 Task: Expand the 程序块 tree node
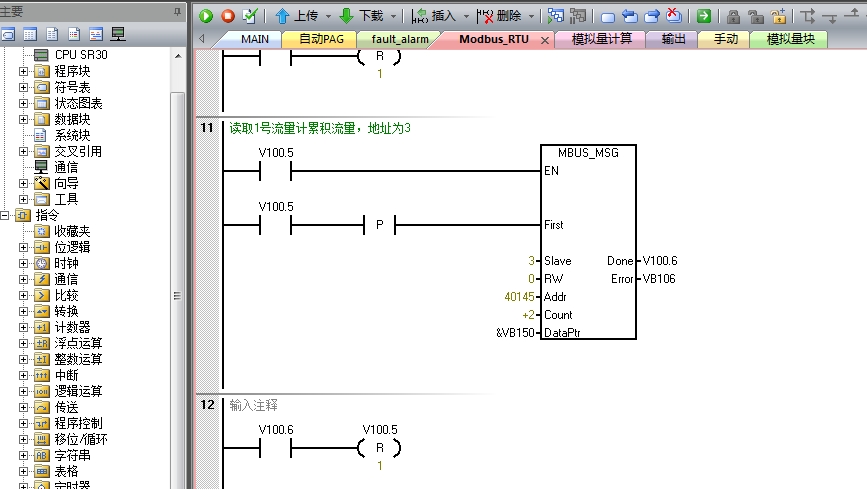coord(24,72)
